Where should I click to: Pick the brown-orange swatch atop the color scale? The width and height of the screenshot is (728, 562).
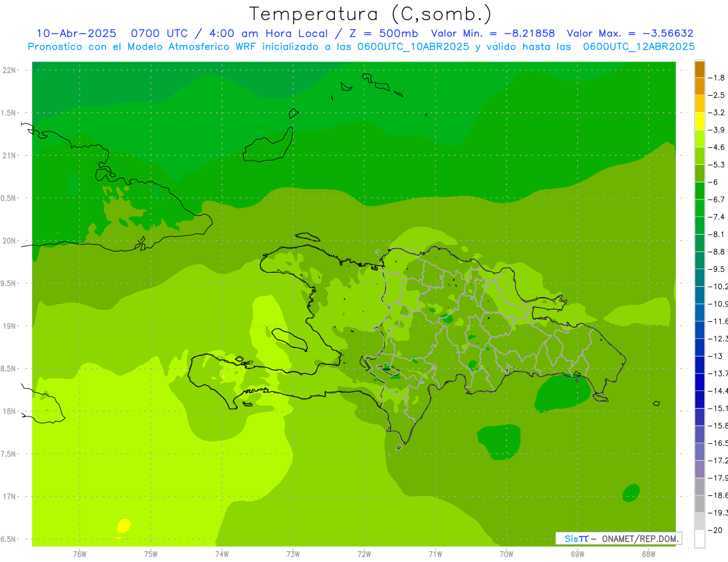coord(699,69)
